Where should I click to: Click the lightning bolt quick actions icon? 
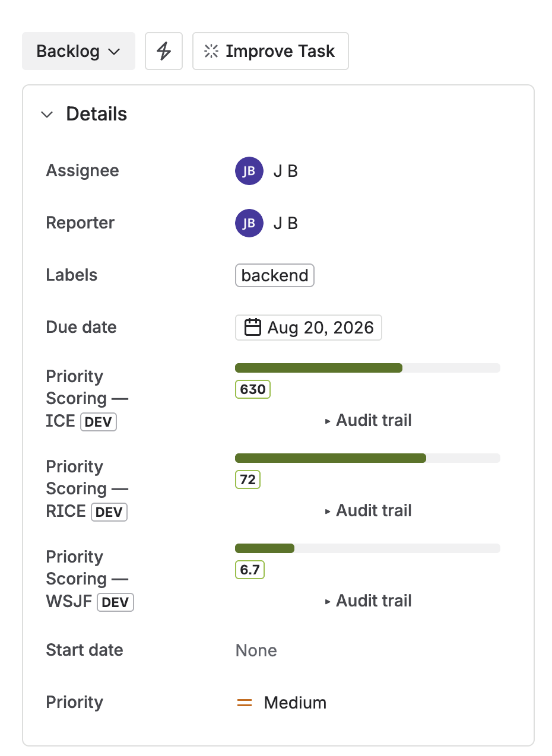pyautogui.click(x=164, y=51)
